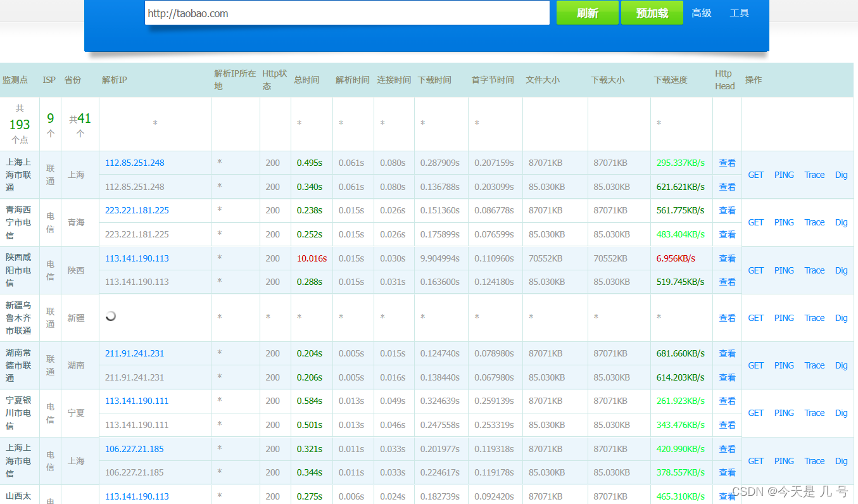Click the 193 monitoring points count
This screenshot has width=858, height=504.
coord(20,124)
